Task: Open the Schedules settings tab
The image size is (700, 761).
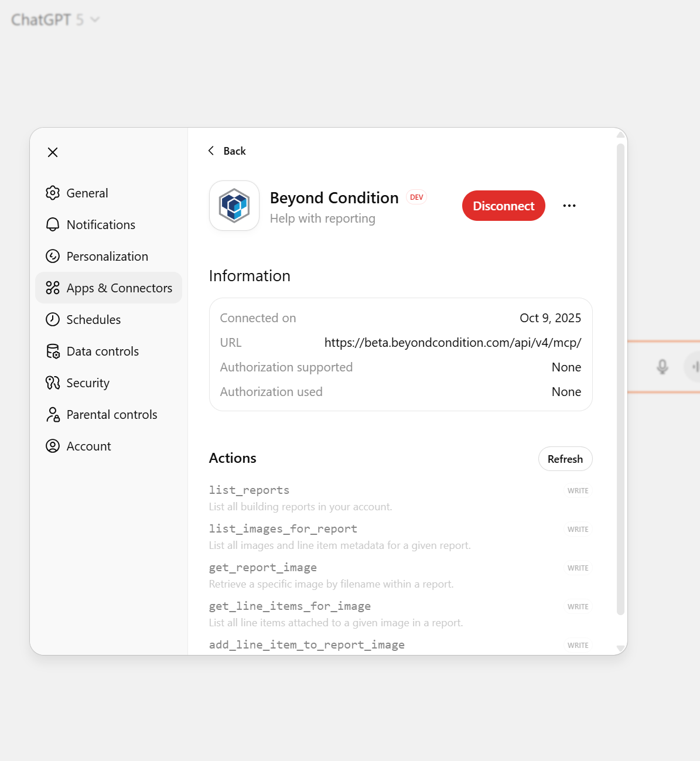Action: pos(108,319)
